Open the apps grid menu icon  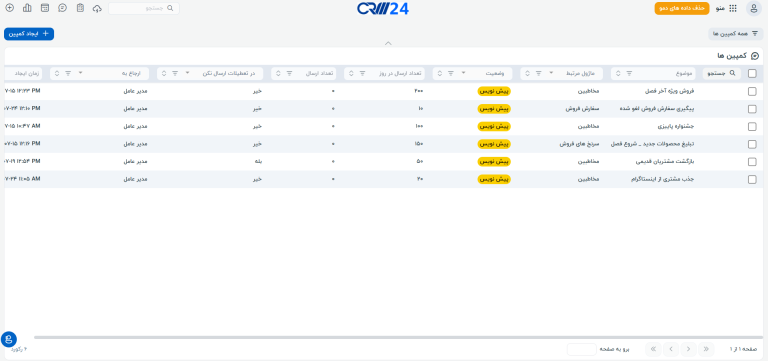click(733, 8)
